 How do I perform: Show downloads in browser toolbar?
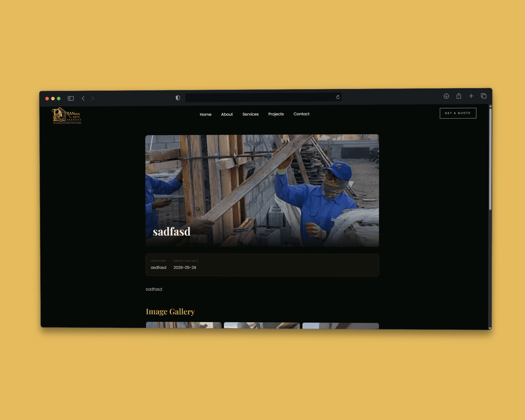446,96
